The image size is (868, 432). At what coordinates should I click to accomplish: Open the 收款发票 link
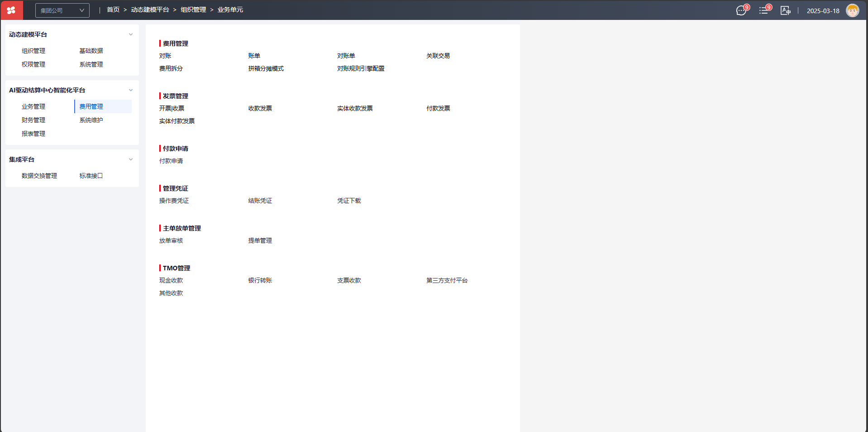[260, 108]
